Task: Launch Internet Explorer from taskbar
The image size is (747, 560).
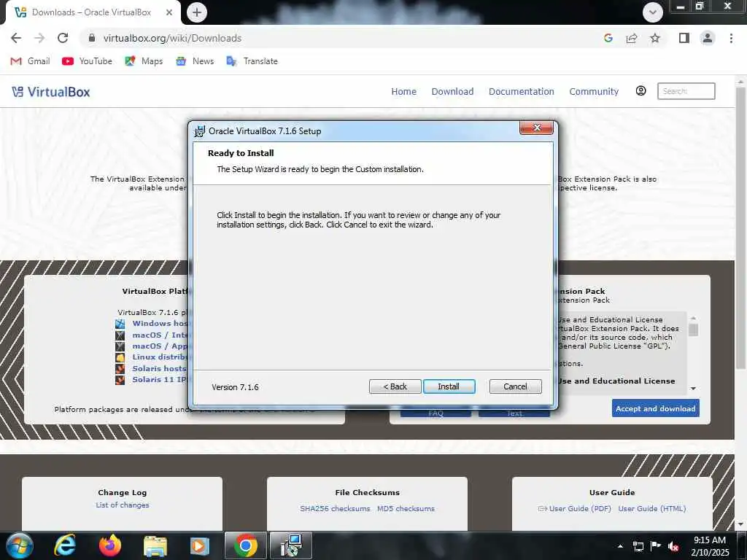Action: (x=65, y=545)
